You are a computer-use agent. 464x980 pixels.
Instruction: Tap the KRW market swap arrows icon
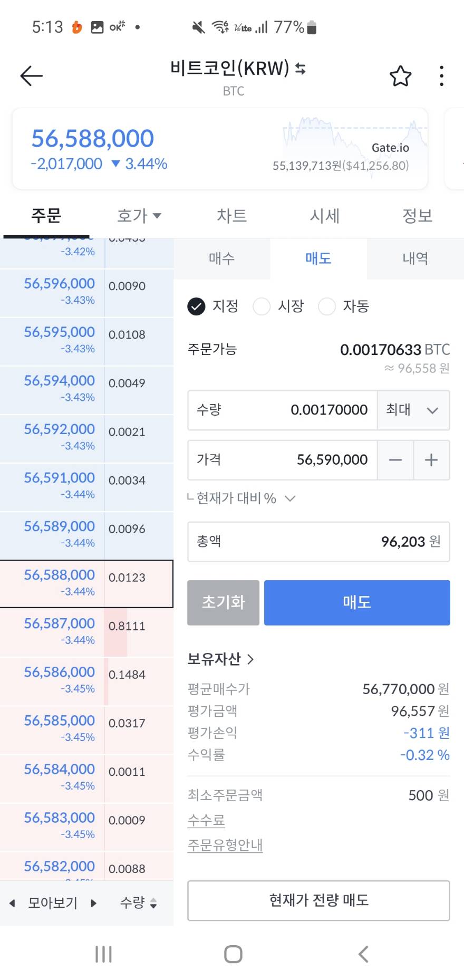click(x=301, y=69)
